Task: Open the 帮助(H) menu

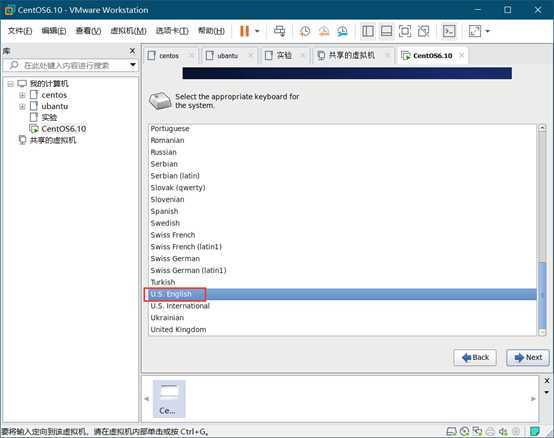Action: [211, 31]
